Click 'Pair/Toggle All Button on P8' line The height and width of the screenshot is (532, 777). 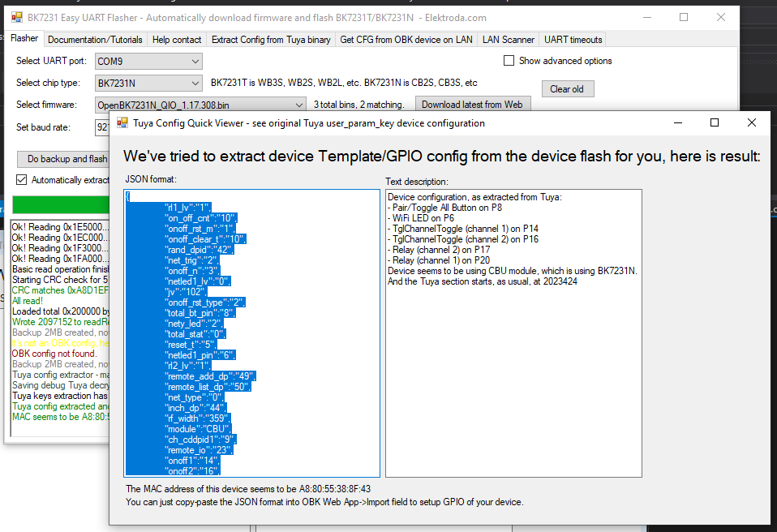tap(445, 208)
